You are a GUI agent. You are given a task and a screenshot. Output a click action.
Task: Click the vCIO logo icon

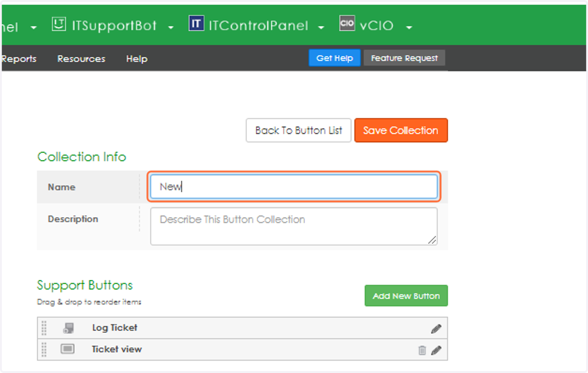click(x=347, y=24)
